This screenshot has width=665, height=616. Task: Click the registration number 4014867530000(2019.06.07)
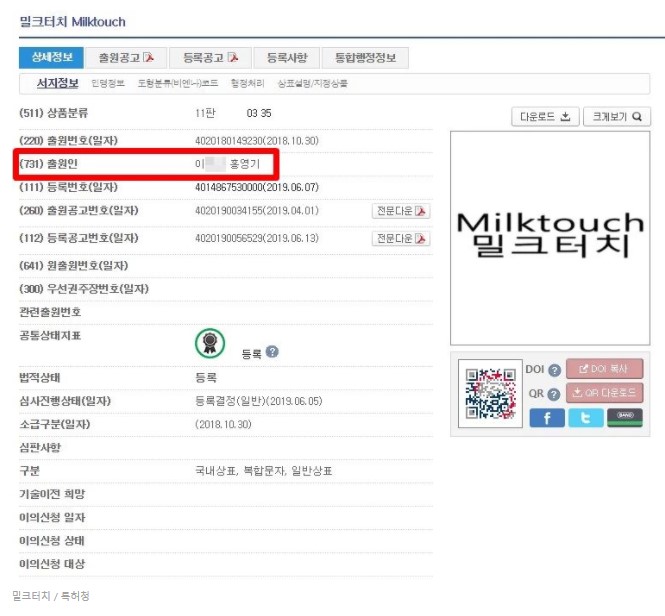pyautogui.click(x=257, y=187)
